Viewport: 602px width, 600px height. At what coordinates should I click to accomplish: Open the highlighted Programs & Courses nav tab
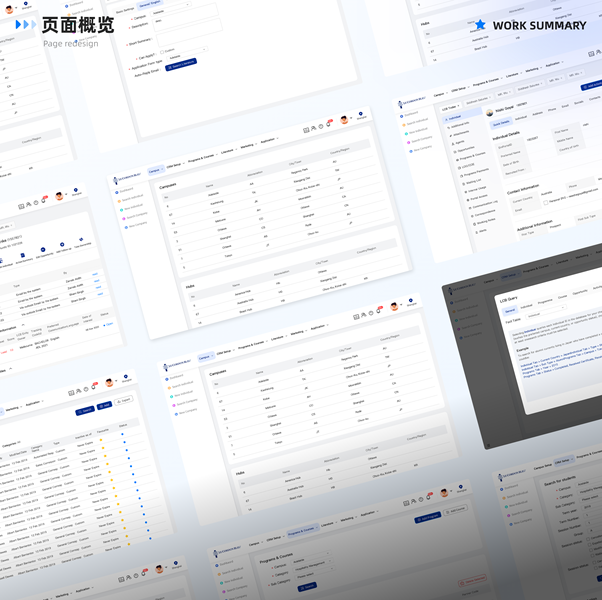coord(302,532)
